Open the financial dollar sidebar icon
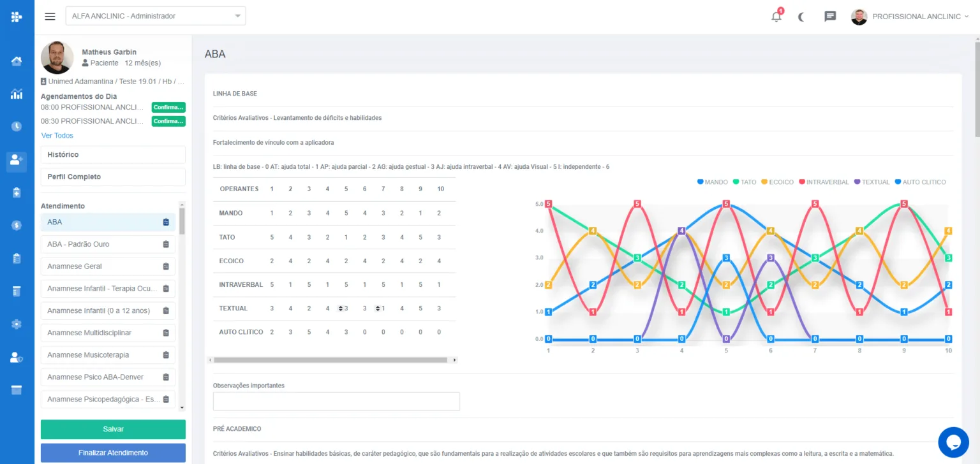The height and width of the screenshot is (464, 980). pos(17,225)
